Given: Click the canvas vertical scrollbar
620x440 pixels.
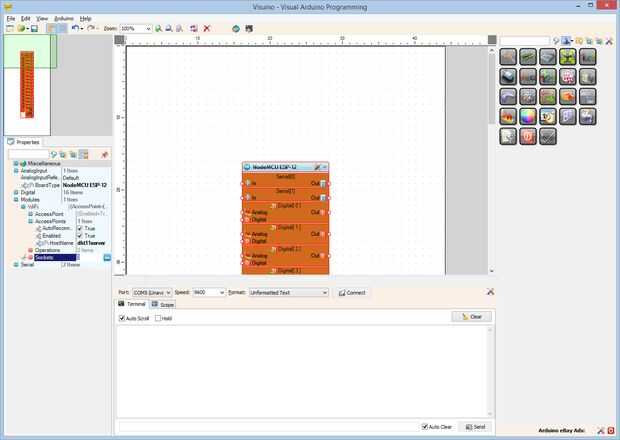Looking at the screenshot, I should (491, 160).
